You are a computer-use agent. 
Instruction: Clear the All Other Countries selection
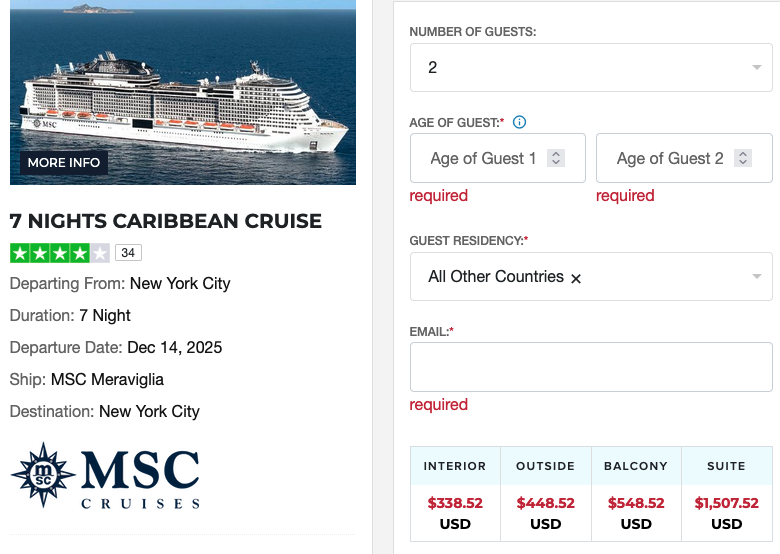coord(576,278)
